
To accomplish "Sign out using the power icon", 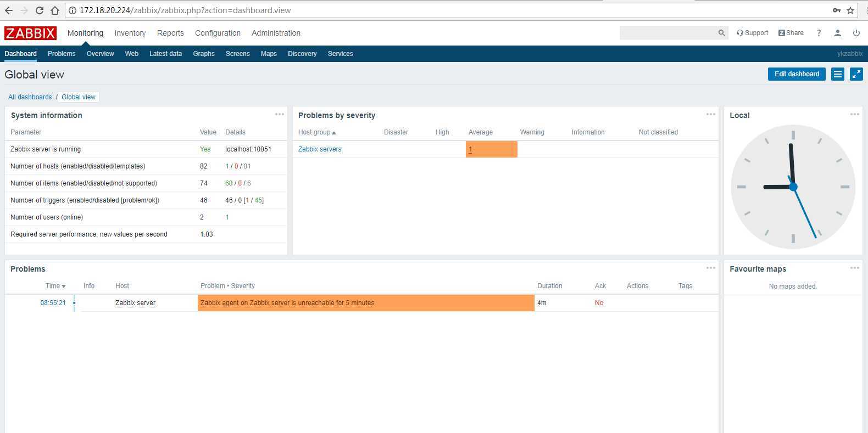I will [856, 33].
